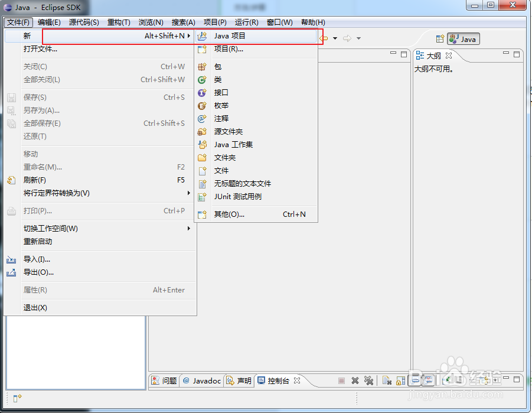The height and width of the screenshot is (413, 532).
Task: Click remove all terminated launches icon
Action: (x=368, y=381)
